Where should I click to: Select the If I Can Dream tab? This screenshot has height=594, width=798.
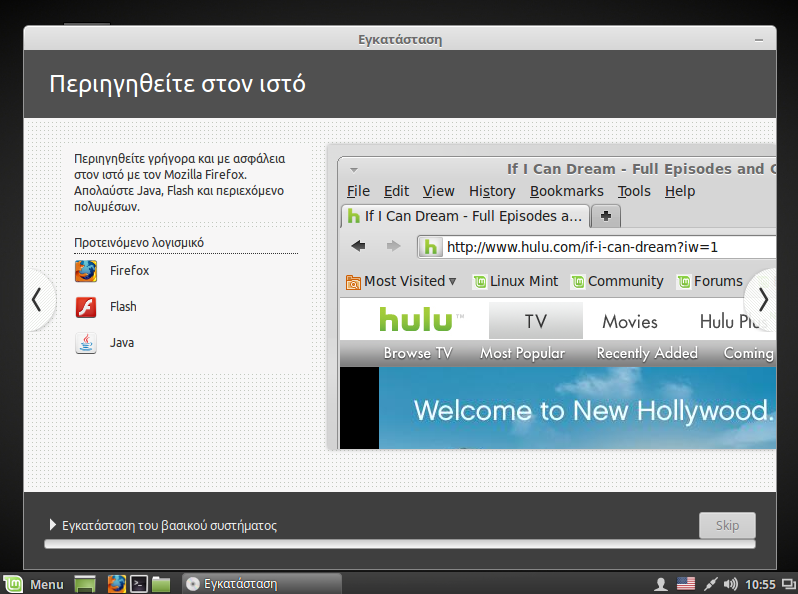[x=465, y=216]
